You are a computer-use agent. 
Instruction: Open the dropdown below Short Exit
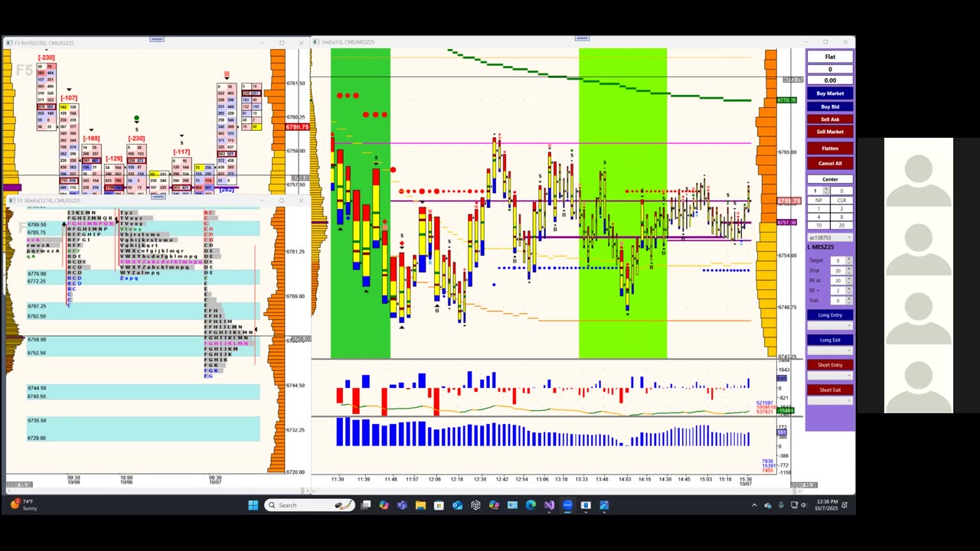830,400
